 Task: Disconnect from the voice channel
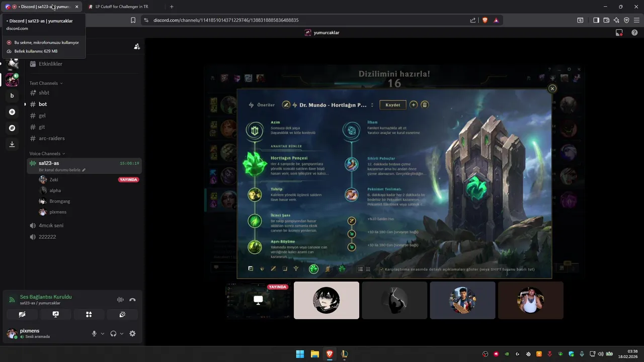coord(132,300)
